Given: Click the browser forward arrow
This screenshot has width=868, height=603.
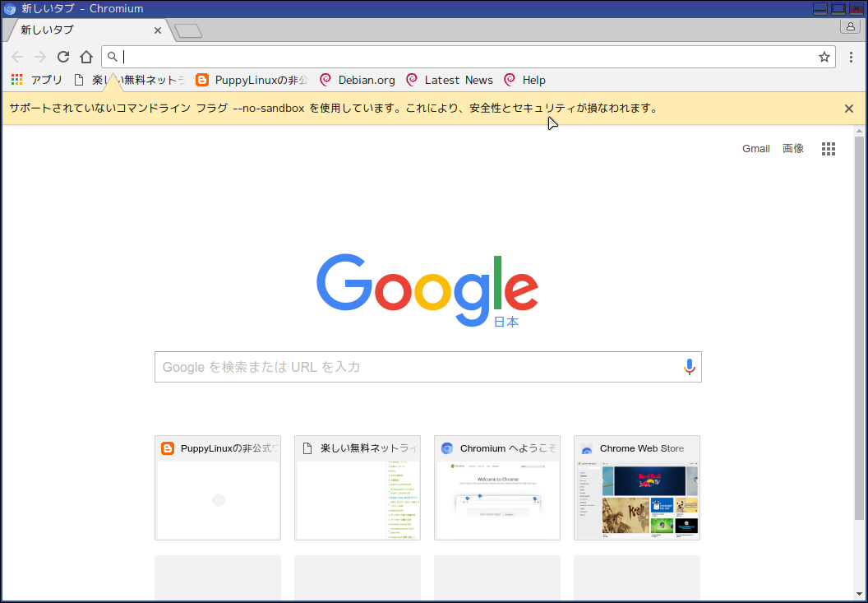Looking at the screenshot, I should pos(39,57).
